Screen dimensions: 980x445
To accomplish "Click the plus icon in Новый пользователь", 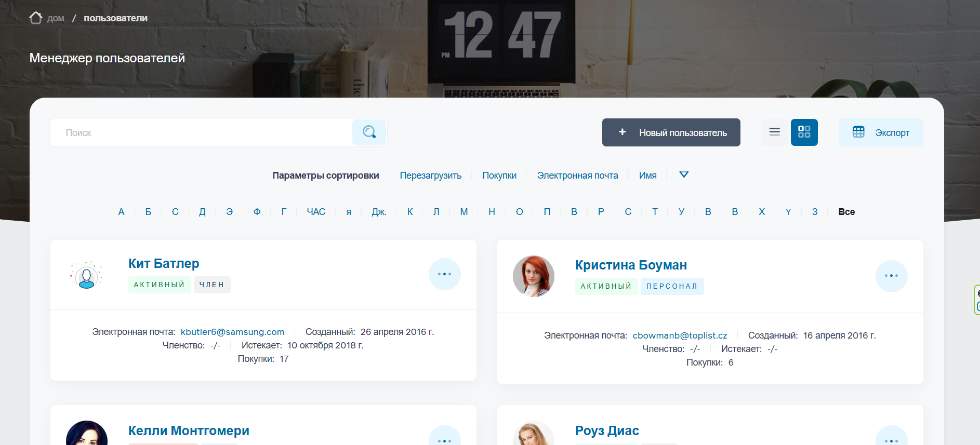I will [622, 132].
